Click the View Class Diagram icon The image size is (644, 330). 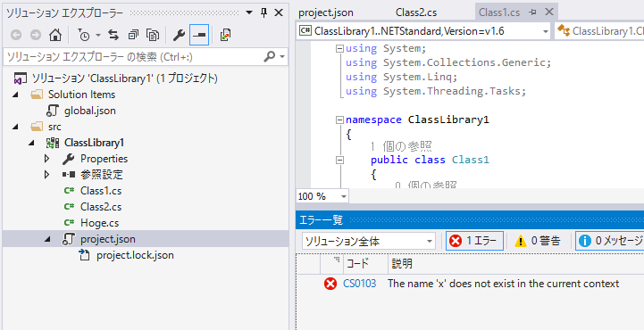point(225,36)
